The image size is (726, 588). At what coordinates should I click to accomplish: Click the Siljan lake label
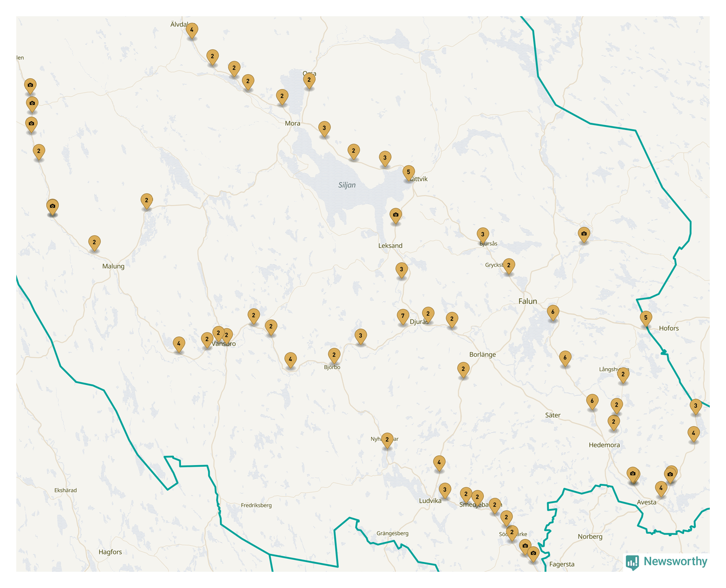[x=347, y=185]
